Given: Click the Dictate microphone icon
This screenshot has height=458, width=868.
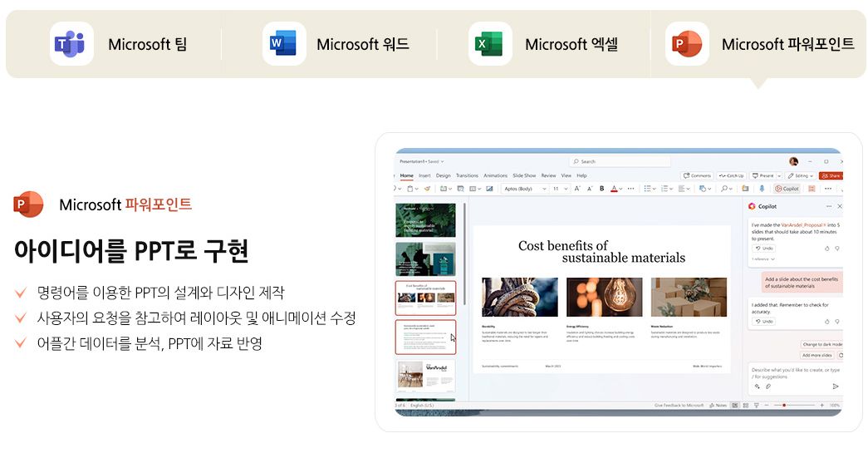Looking at the screenshot, I should (x=762, y=189).
